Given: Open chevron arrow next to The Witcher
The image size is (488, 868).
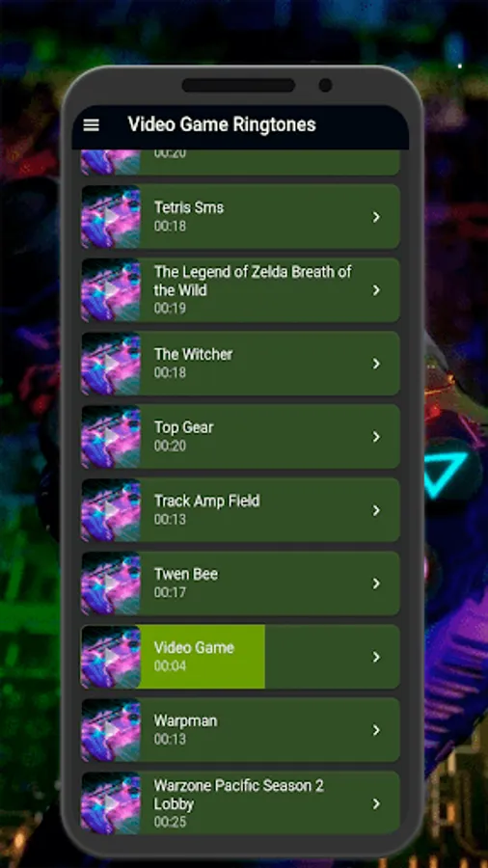Looking at the screenshot, I should [376, 364].
